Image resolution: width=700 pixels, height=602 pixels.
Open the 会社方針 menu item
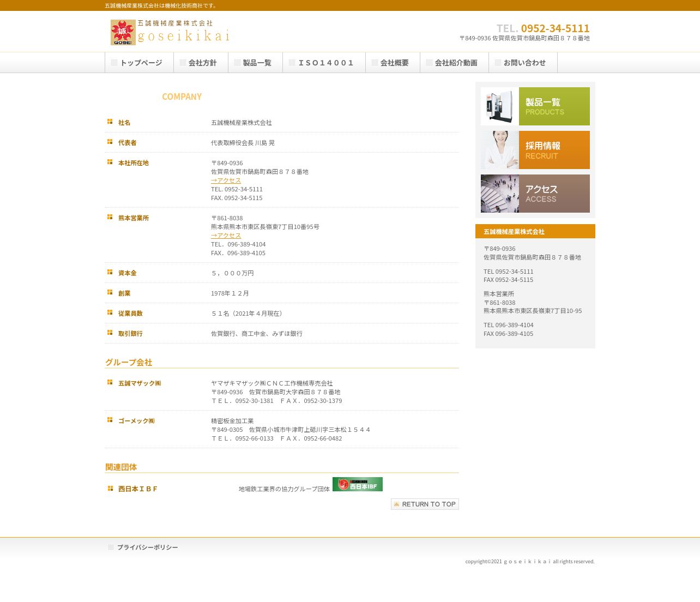[201, 63]
